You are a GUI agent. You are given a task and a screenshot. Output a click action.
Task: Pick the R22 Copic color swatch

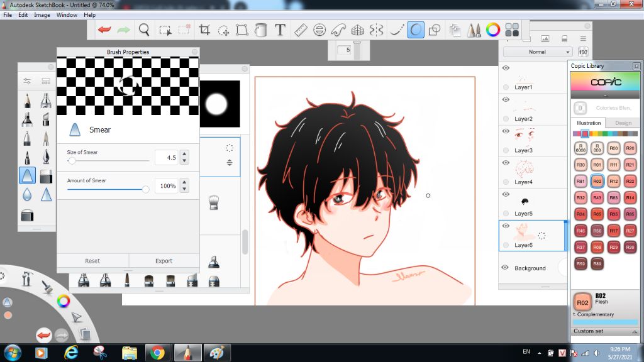[x=630, y=181]
